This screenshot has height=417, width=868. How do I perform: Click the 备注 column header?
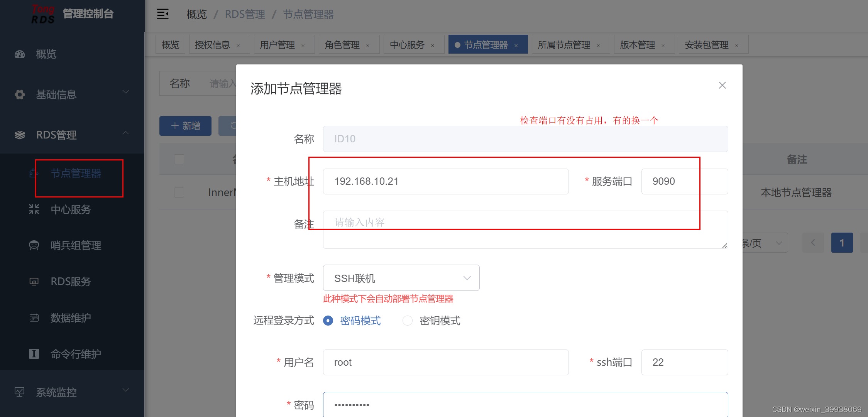(797, 159)
